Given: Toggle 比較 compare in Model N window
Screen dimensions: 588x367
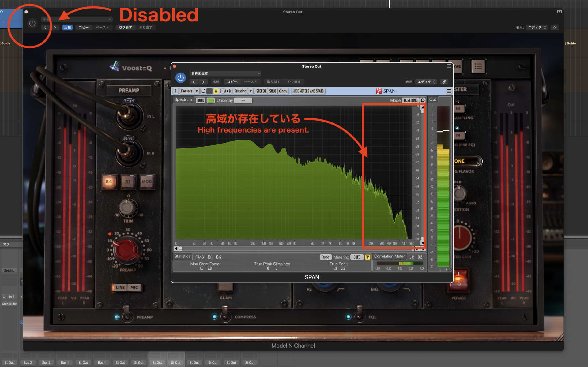Looking at the screenshot, I should (x=67, y=28).
